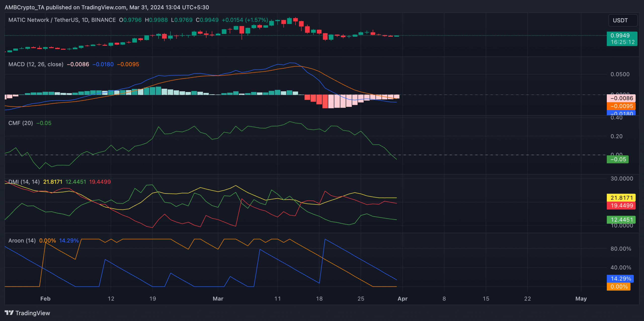Viewport: 644px width, 321px height.
Task: Click the 19 date marker on axis
Action: click(152, 299)
